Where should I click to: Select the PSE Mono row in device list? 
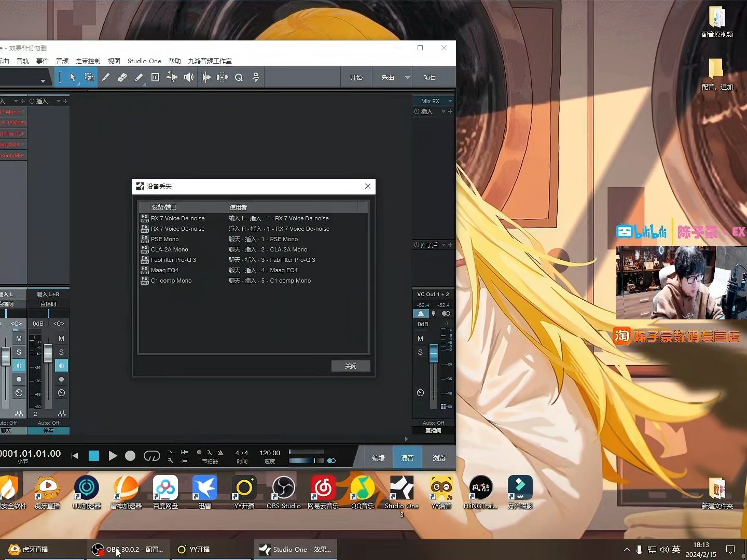pos(254,239)
